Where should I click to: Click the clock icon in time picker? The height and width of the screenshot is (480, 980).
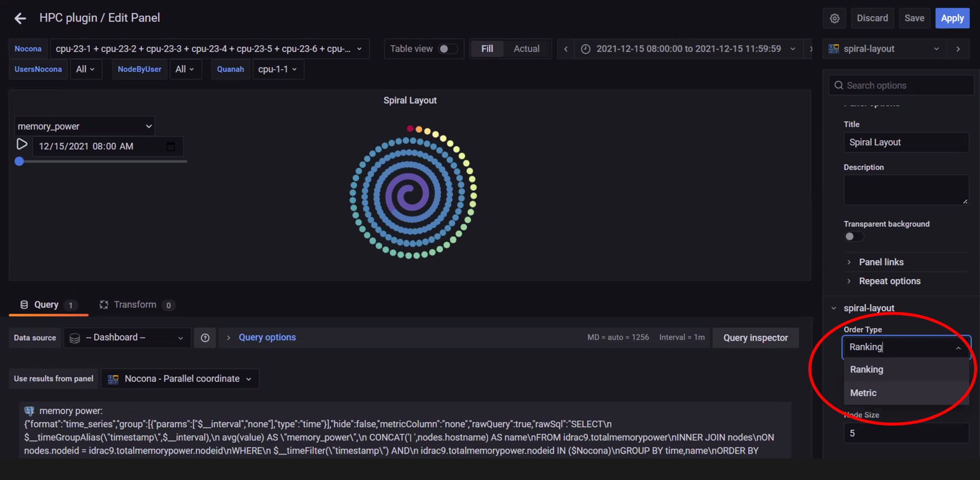(585, 49)
